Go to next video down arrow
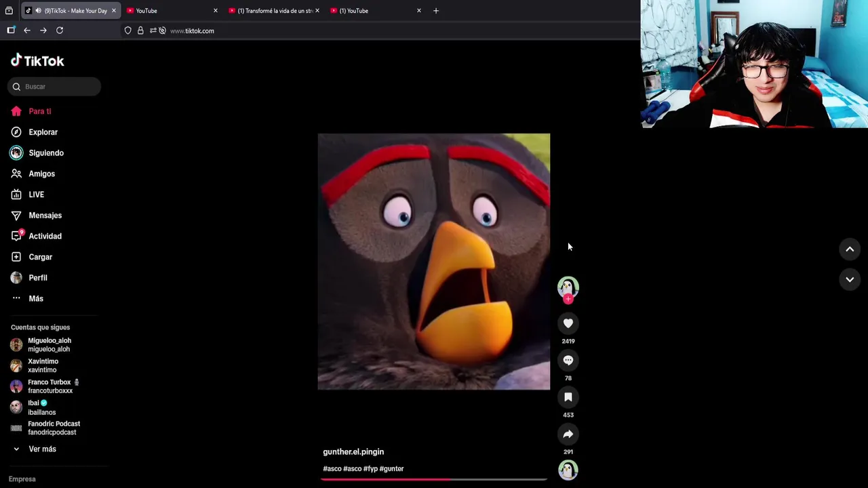The image size is (868, 488). [x=850, y=279]
